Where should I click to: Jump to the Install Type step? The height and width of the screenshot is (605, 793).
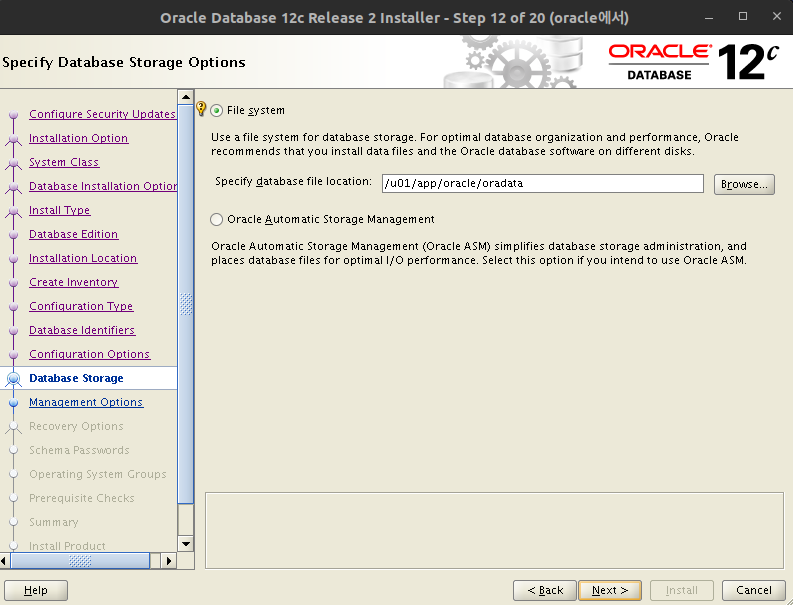(59, 210)
